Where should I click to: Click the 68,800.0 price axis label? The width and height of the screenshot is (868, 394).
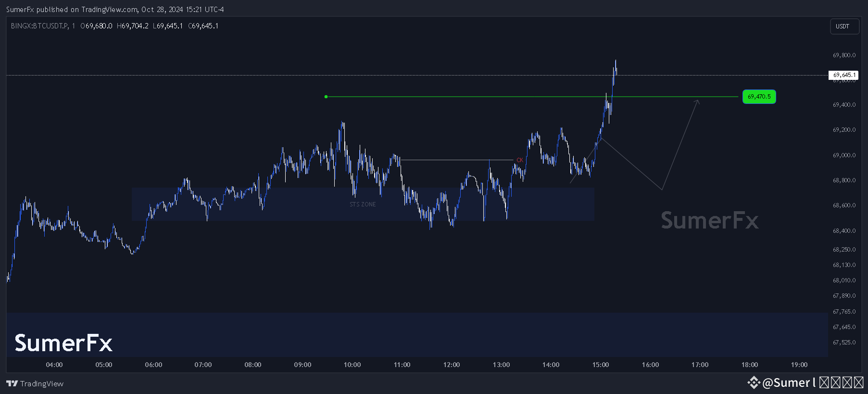pyautogui.click(x=844, y=180)
